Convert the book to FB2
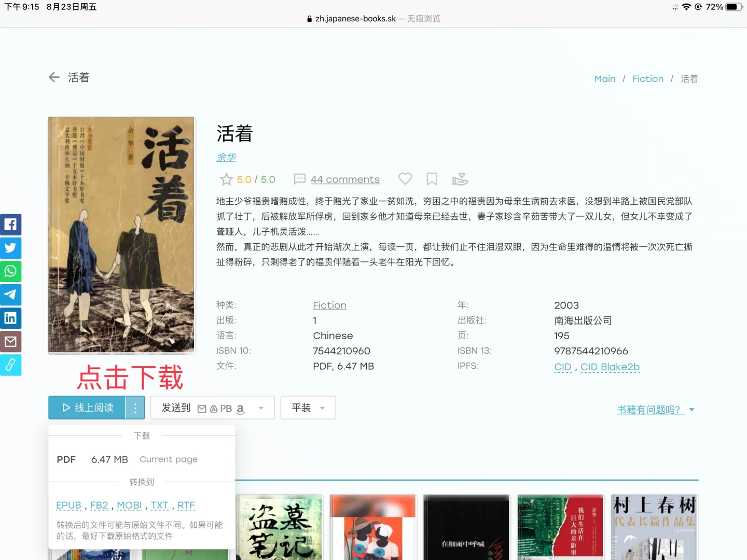 click(99, 505)
